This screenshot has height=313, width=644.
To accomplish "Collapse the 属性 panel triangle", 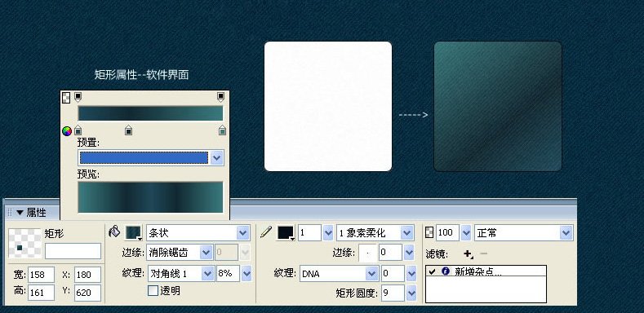I will coord(20,213).
